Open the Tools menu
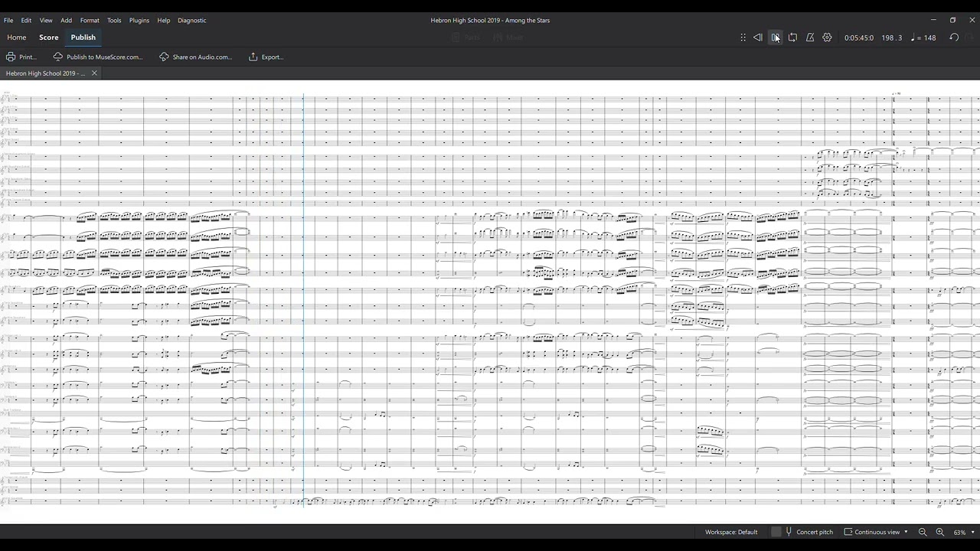 [114, 20]
